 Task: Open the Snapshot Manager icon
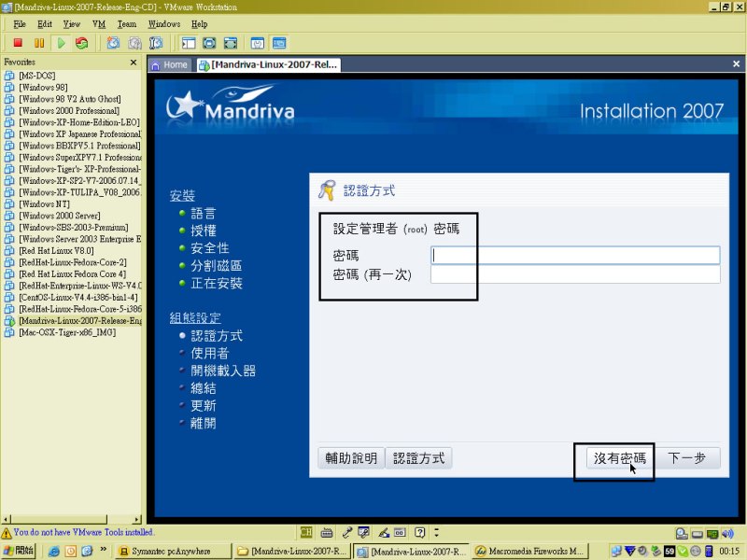tap(156, 43)
